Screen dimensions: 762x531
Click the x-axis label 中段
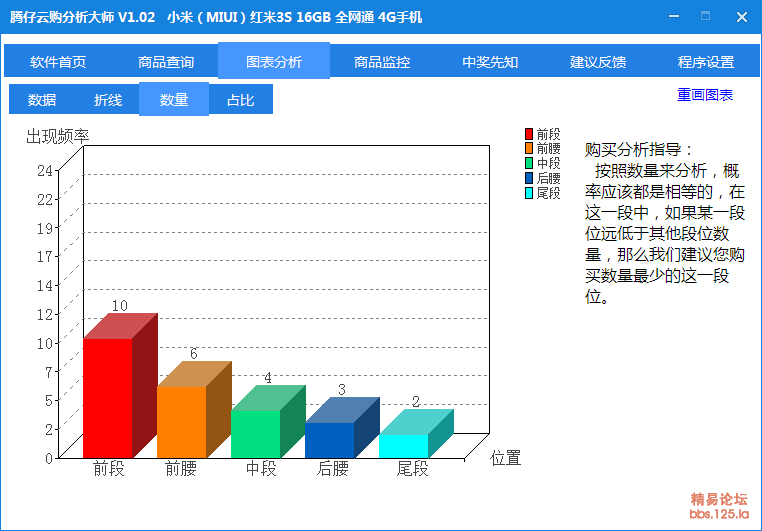(x=261, y=469)
